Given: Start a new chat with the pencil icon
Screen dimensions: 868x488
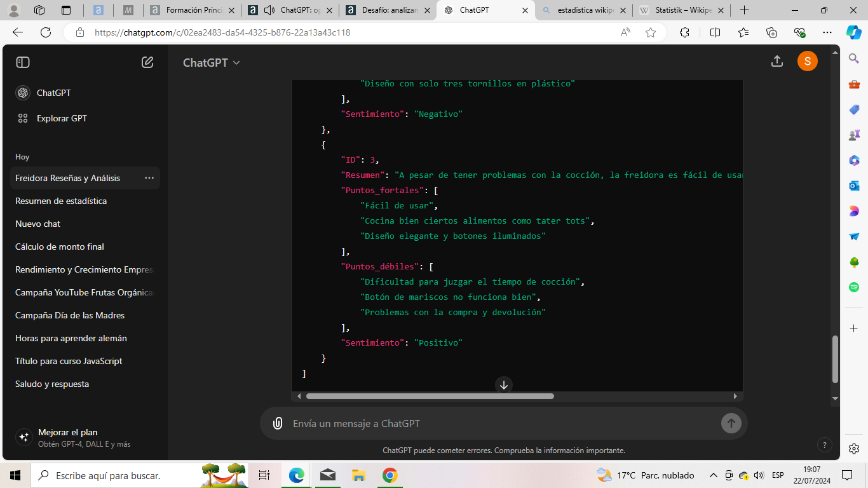Looking at the screenshot, I should (147, 62).
